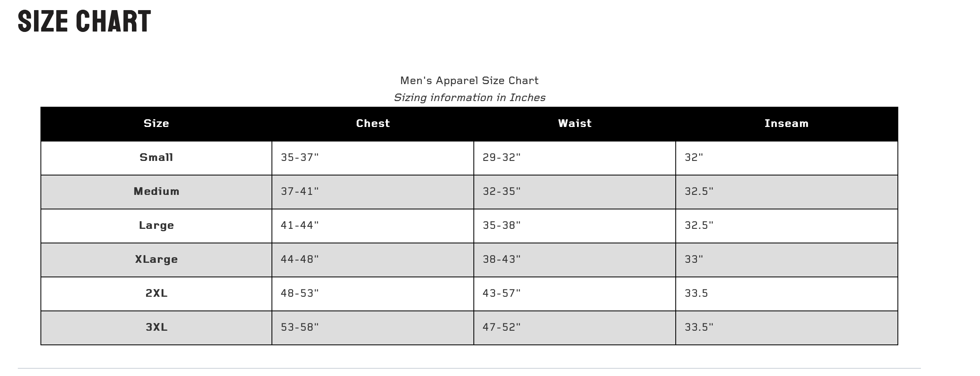Click the Size column header

pos(156,123)
